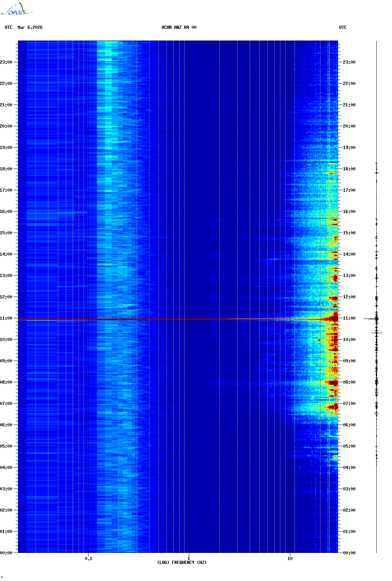Viewport: 392px width, 581px height.
Task: Select the 03:00 label on left time axis
Action: pos(6,489)
